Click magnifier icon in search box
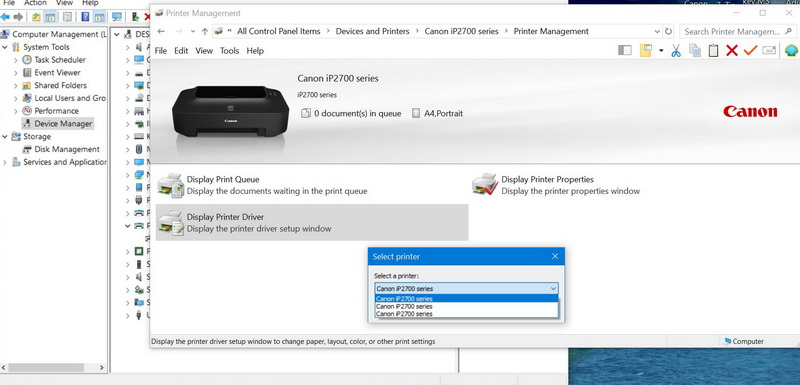 (x=788, y=32)
